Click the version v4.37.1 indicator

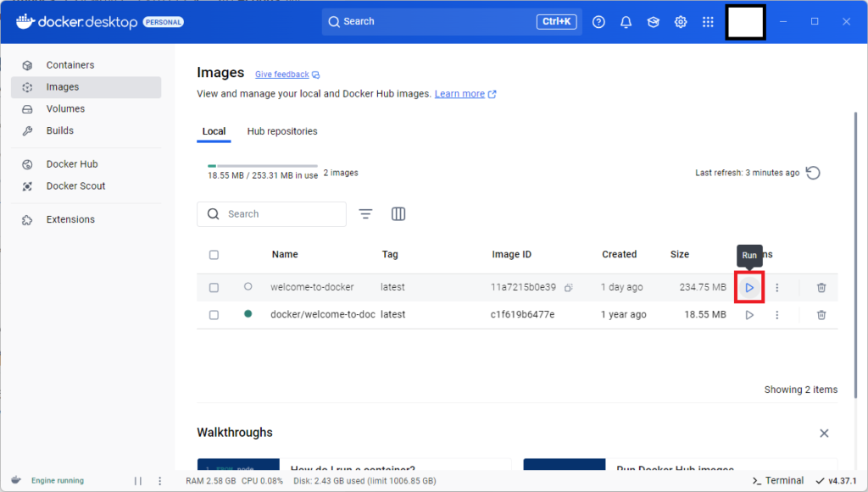point(836,480)
